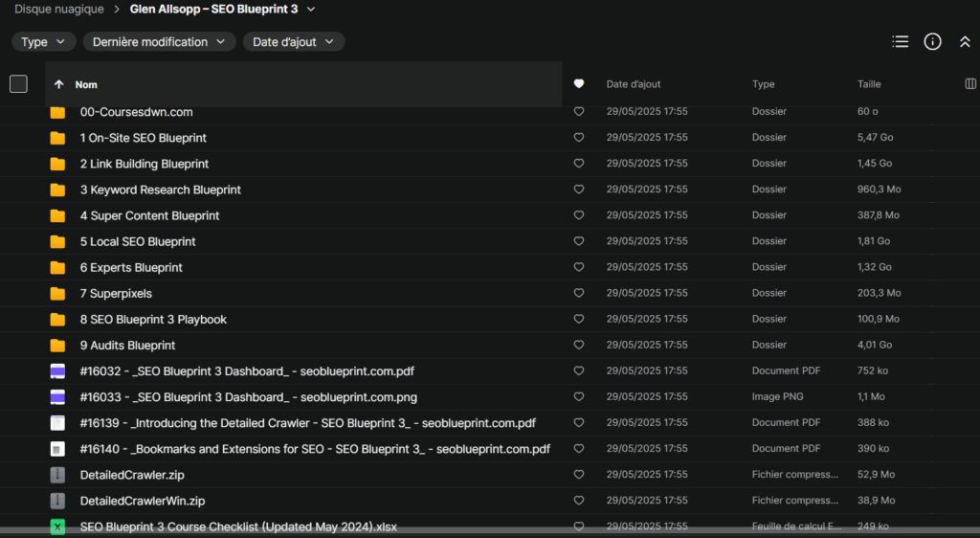
Task: Click PNG thumbnail icon of #16033 file
Action: click(57, 397)
